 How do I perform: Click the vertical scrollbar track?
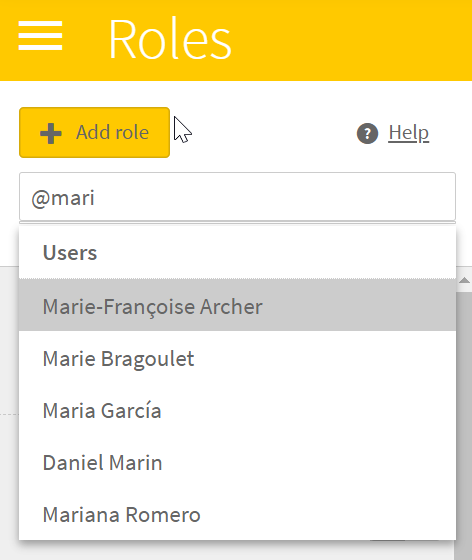(464, 421)
